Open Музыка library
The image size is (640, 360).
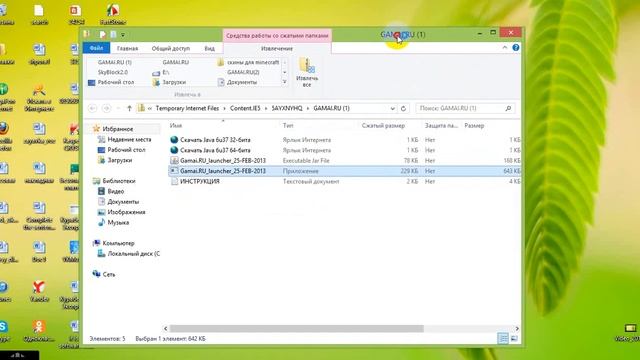click(x=118, y=222)
